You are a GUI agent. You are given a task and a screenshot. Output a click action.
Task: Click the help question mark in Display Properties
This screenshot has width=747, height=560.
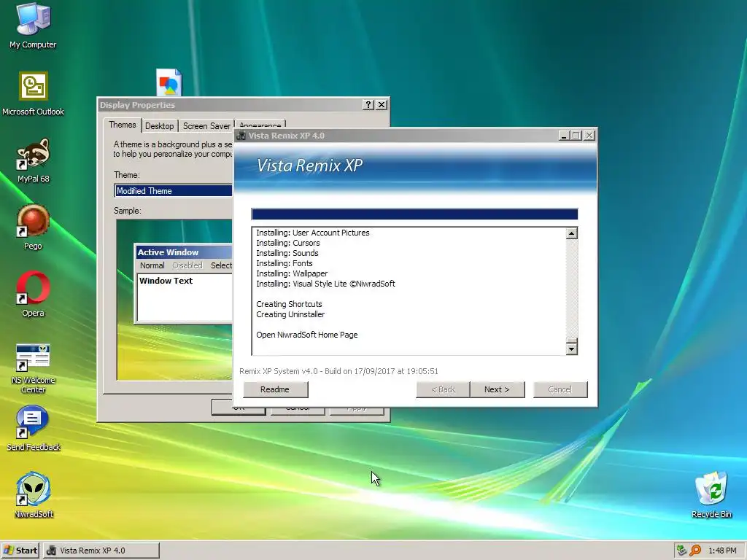click(x=368, y=105)
